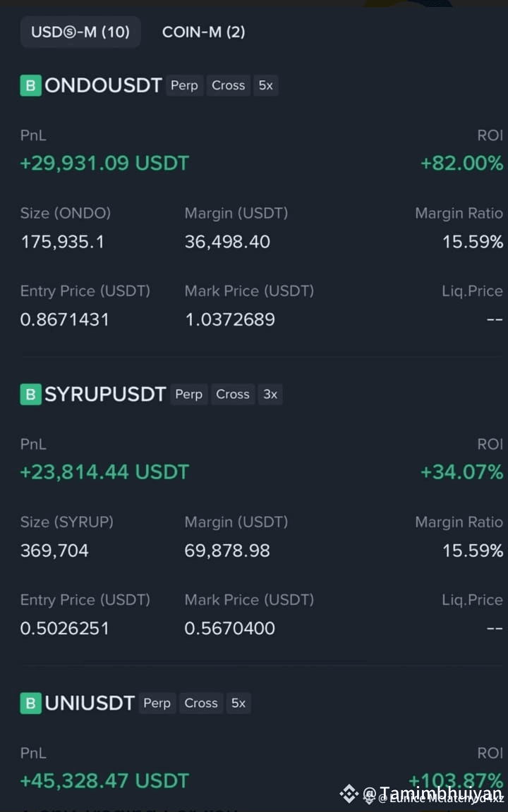508x812 pixels.
Task: Open the COIN-M (2) tab
Action: click(x=203, y=32)
